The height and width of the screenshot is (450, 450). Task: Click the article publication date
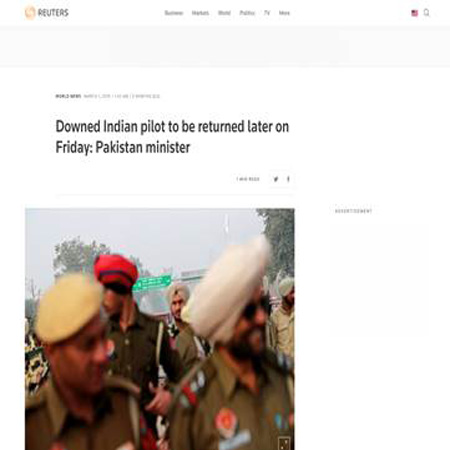[x=97, y=96]
